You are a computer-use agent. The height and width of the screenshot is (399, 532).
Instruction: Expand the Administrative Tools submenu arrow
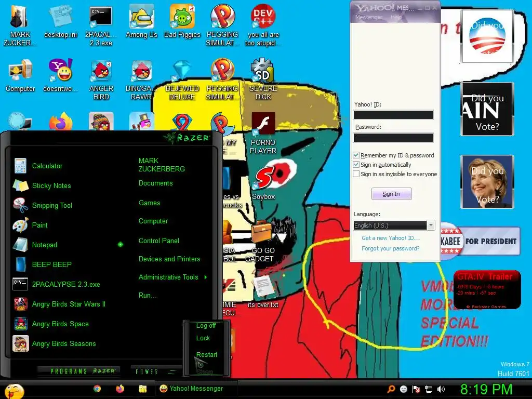pos(206,277)
